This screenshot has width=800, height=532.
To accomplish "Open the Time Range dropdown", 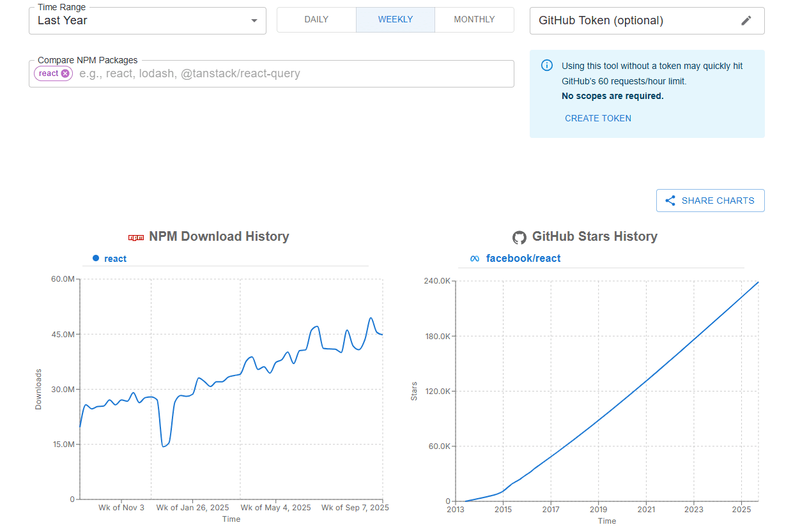I will point(148,20).
